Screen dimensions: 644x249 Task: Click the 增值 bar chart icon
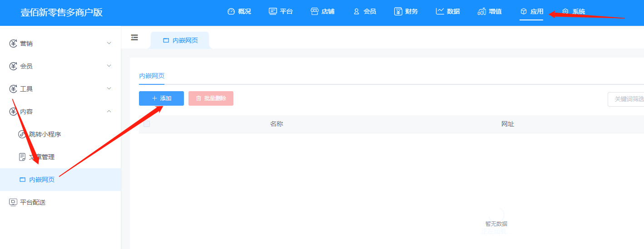pyautogui.click(x=482, y=11)
